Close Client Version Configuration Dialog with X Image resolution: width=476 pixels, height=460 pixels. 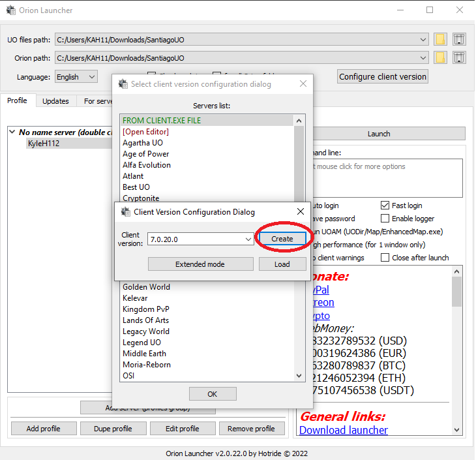pyautogui.click(x=300, y=211)
